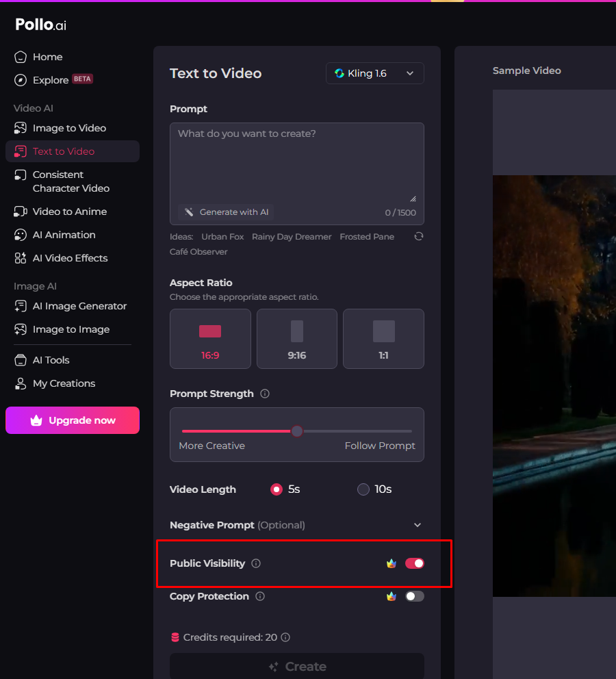Choose the 16:9 aspect ratio
Image resolution: width=616 pixels, height=679 pixels.
click(210, 339)
